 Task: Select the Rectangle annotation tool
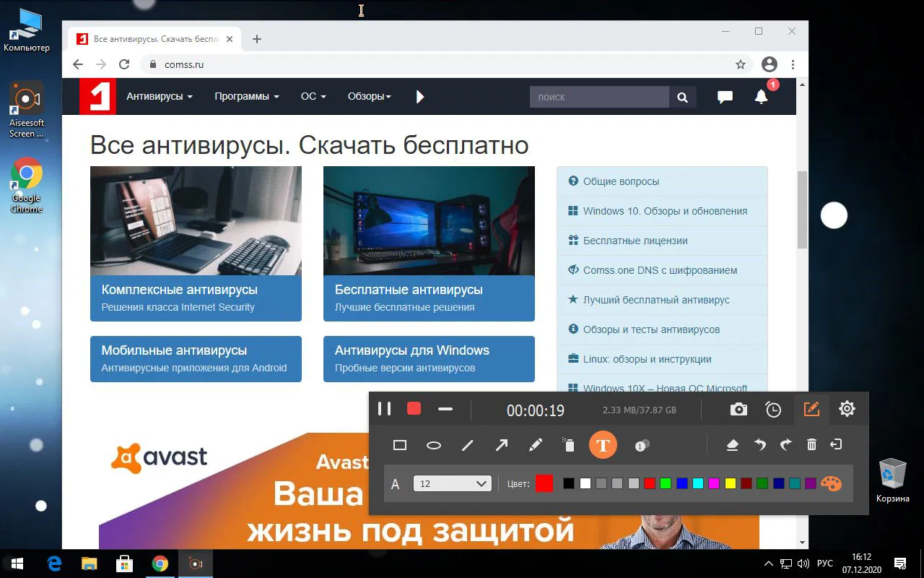(400, 444)
